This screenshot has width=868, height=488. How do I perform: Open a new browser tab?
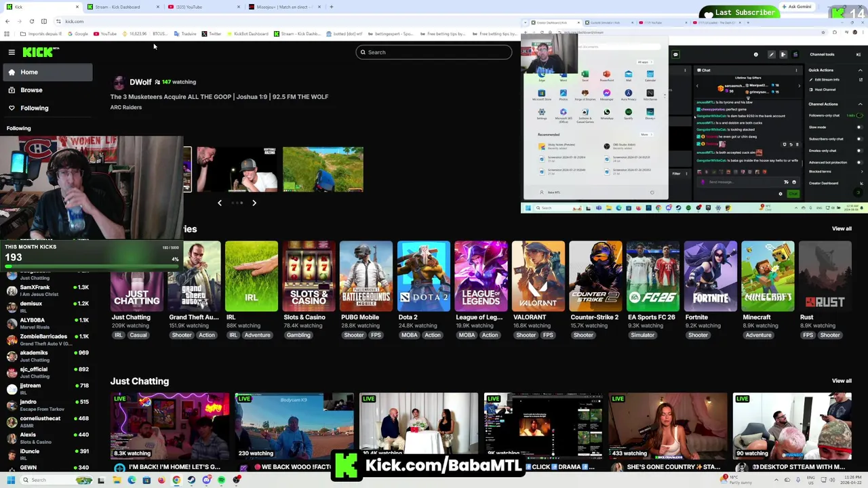coord(331,7)
